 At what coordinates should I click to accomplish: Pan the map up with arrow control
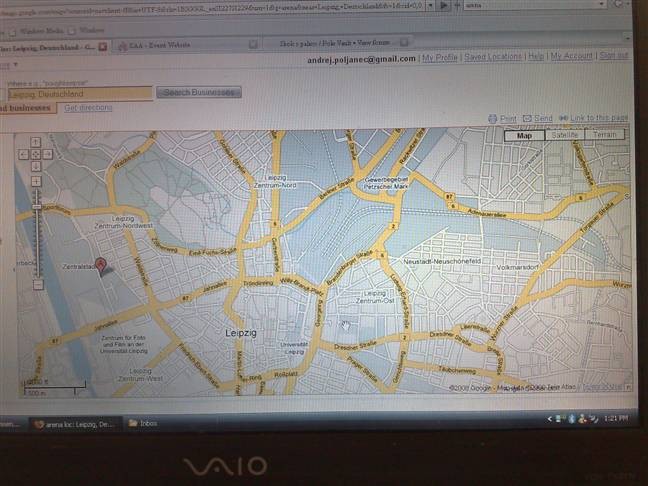click(x=36, y=142)
